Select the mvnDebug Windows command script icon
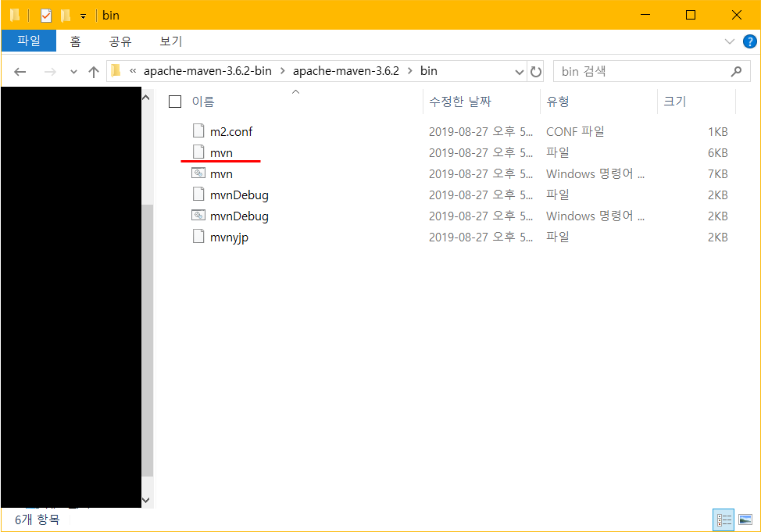 tap(198, 215)
